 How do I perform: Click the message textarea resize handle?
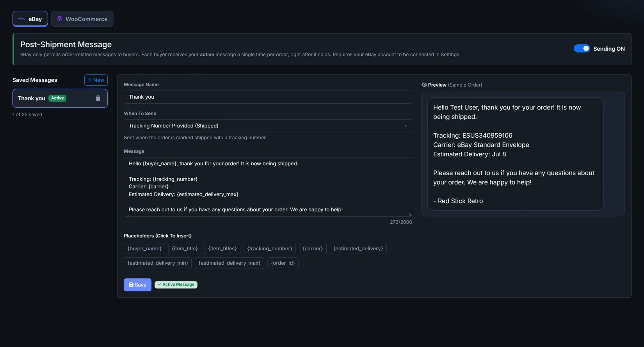pyautogui.click(x=409, y=214)
